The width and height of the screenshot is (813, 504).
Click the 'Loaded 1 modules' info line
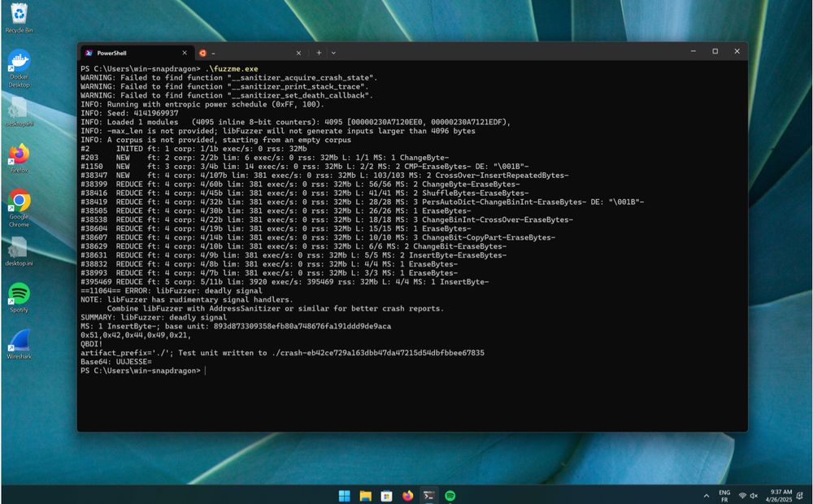pyautogui.click(x=296, y=122)
